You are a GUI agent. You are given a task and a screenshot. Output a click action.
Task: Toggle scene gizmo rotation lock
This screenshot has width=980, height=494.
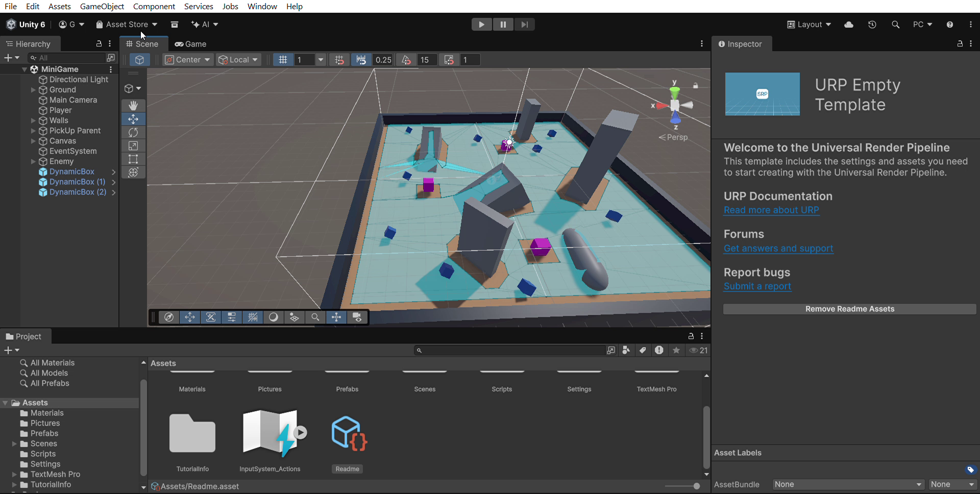pos(695,86)
